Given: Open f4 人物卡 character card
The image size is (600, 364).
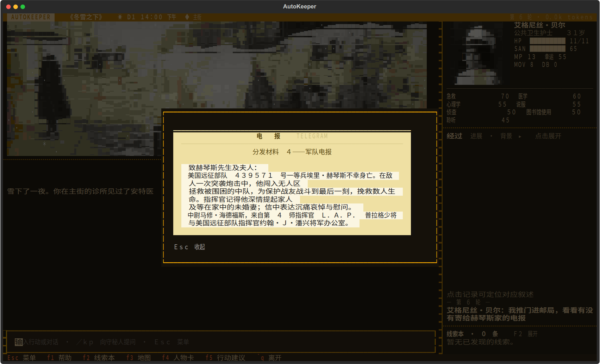Looking at the screenshot, I should tap(178, 358).
